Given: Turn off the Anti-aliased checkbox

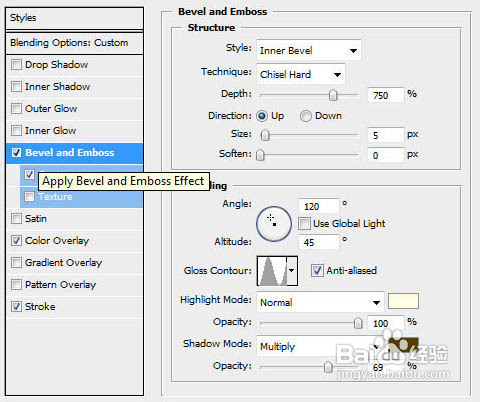Looking at the screenshot, I should pyautogui.click(x=317, y=270).
